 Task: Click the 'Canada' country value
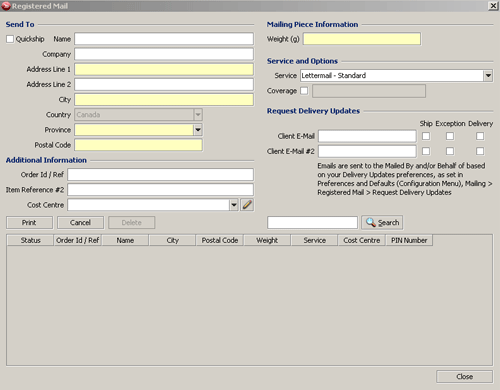point(88,115)
